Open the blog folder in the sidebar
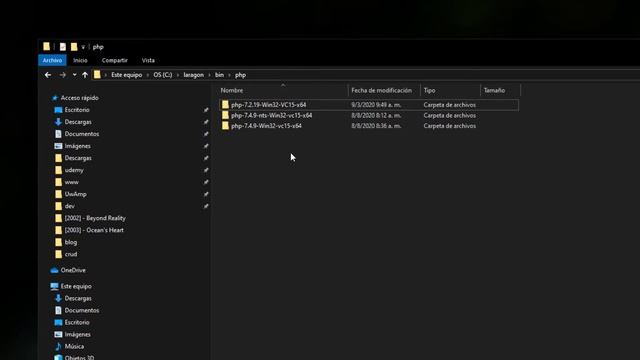 tap(71, 242)
